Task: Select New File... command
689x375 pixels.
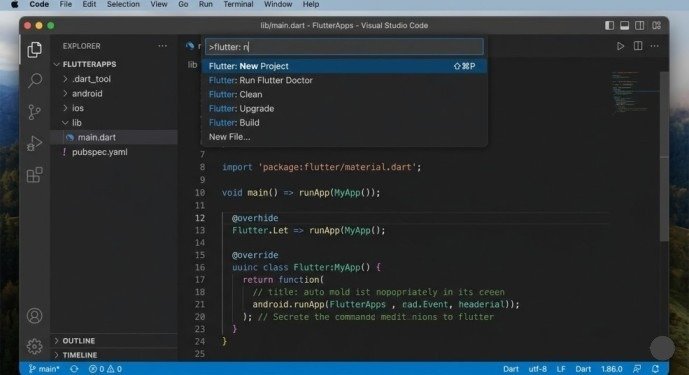Action: click(x=344, y=137)
